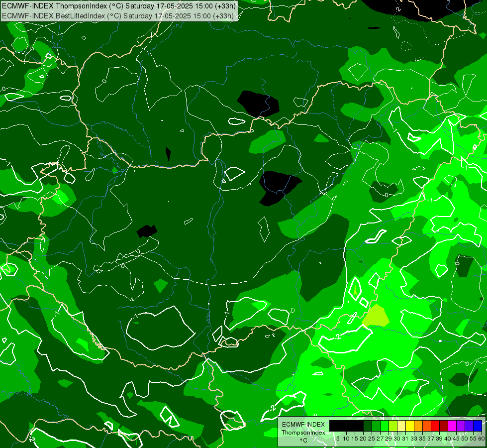The image size is (487, 448).
Task: Select the lime 29-30 legend swatch
Action: 393,426
